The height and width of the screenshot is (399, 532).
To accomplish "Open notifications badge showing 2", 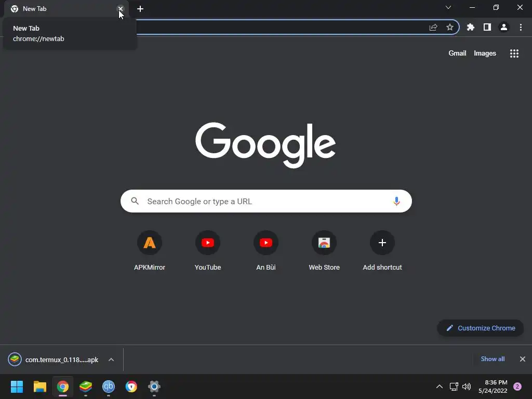I will [x=517, y=387].
